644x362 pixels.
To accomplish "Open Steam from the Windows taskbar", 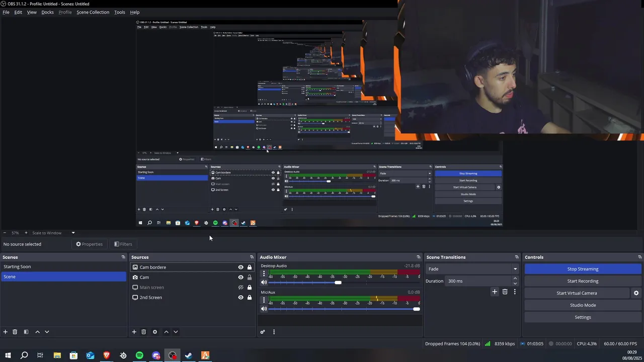I will click(x=189, y=355).
